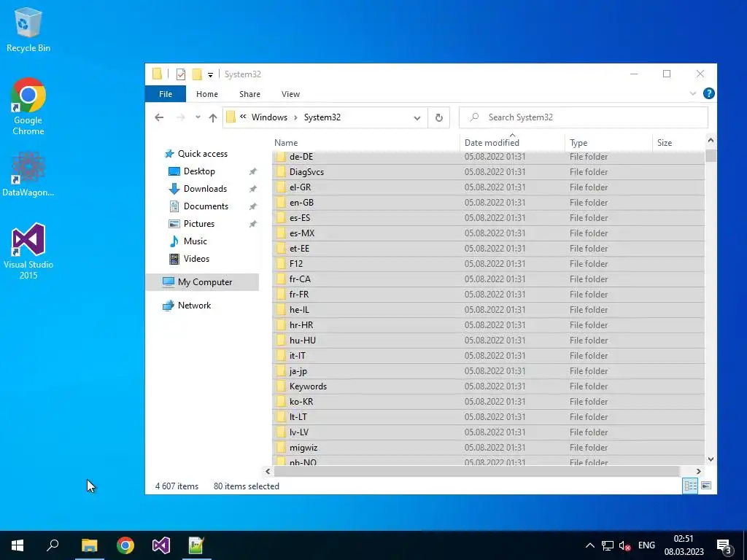Viewport: 747px width, 560px height.
Task: Click horizontal scrollbar right arrow
Action: tap(698, 472)
